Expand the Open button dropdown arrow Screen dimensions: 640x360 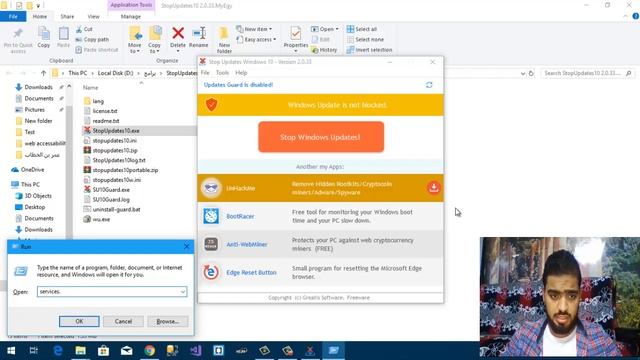coord(337,29)
